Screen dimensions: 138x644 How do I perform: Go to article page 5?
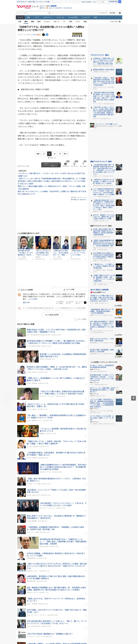pos(60,154)
